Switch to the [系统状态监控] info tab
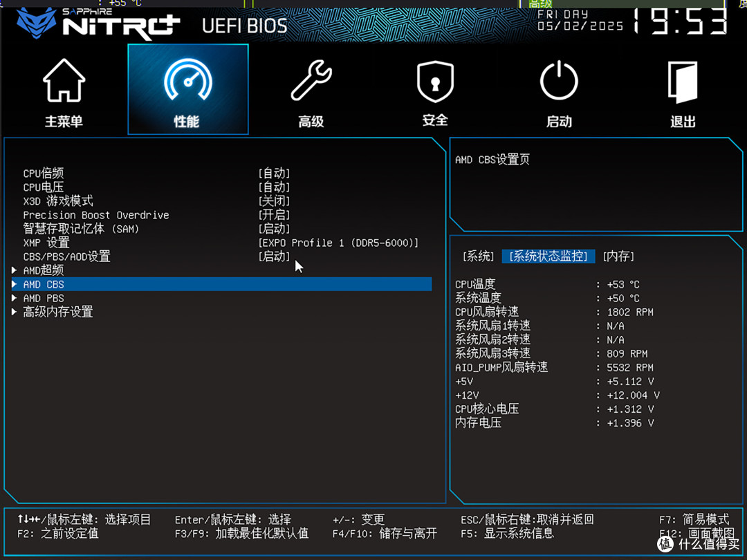The height and width of the screenshot is (560, 747). (548, 256)
